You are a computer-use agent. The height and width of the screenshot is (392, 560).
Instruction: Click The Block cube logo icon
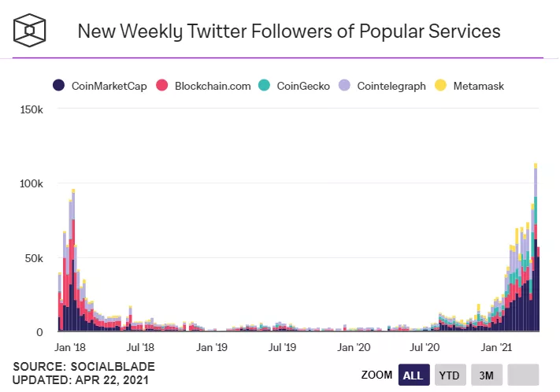coord(30,31)
